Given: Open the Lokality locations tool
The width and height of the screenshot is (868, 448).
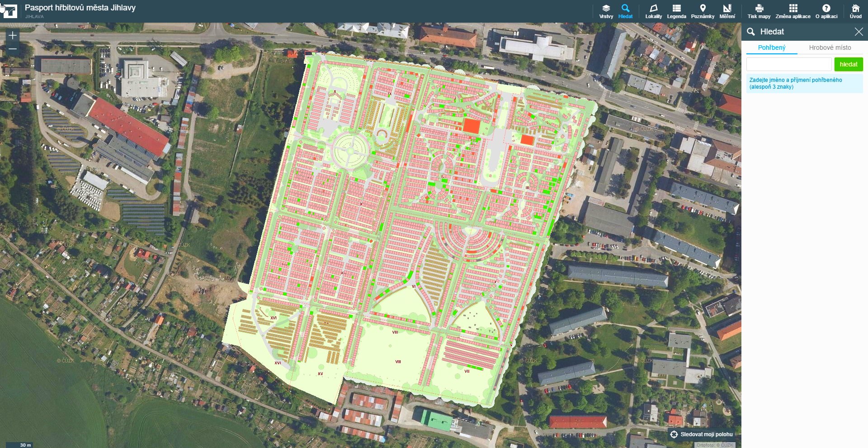Looking at the screenshot, I should 653,11.
